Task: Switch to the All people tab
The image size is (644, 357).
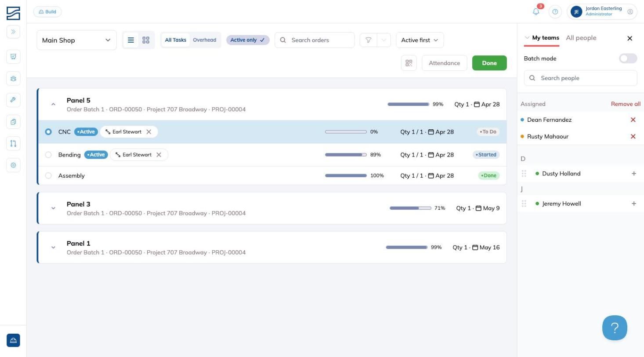Action: (581, 38)
